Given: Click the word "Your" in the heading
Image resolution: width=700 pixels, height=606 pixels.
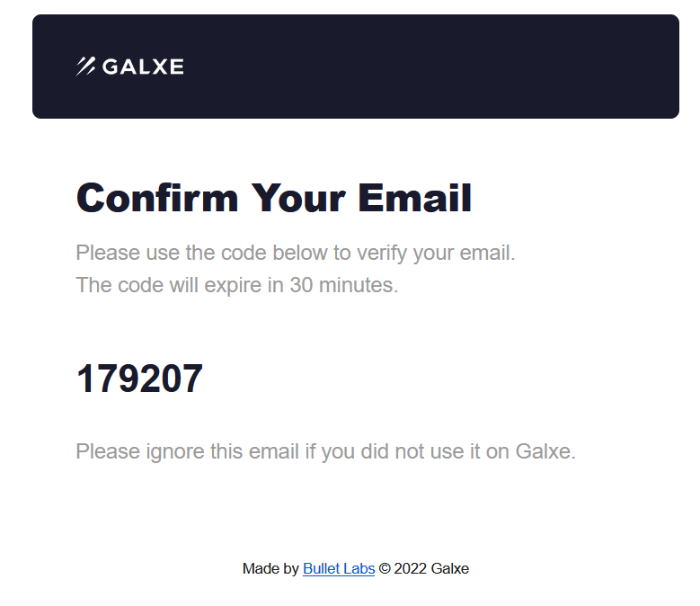Looking at the screenshot, I should [298, 198].
